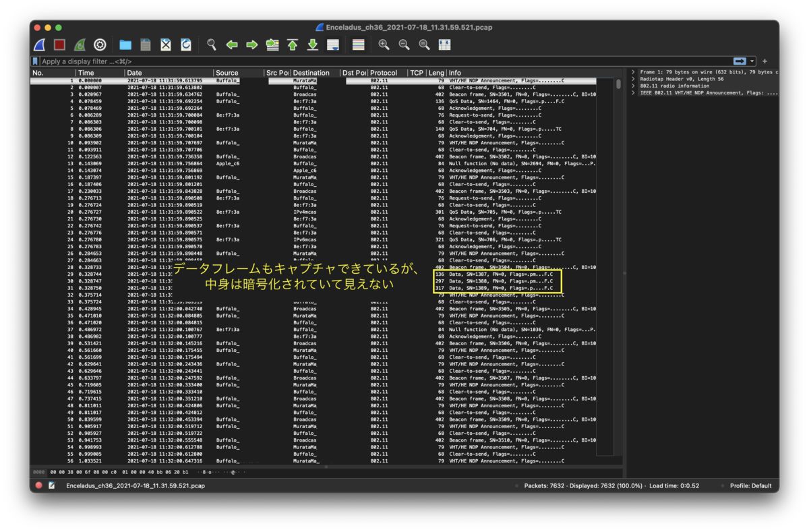Image resolution: width=809 pixels, height=532 pixels.
Task: Open expert information red circle in status bar
Action: (39, 485)
